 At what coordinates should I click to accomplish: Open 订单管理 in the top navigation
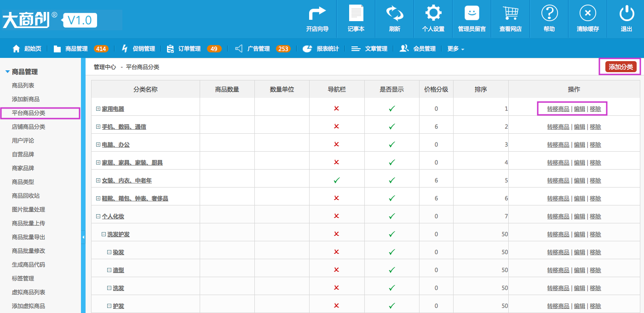pos(189,49)
